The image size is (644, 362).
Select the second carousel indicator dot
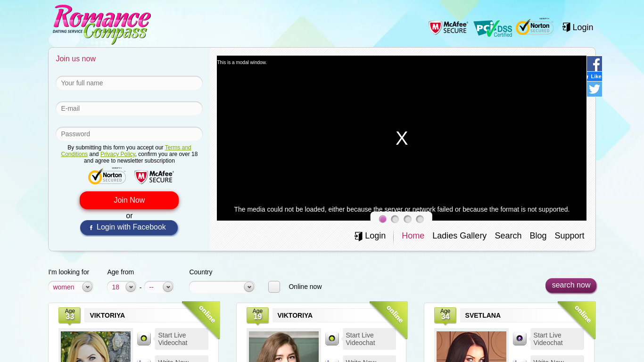point(395,219)
